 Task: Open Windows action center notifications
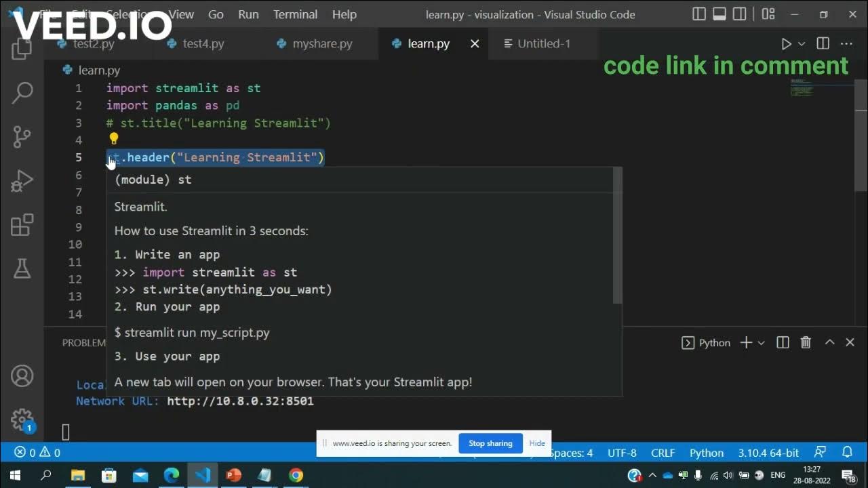pos(848,475)
